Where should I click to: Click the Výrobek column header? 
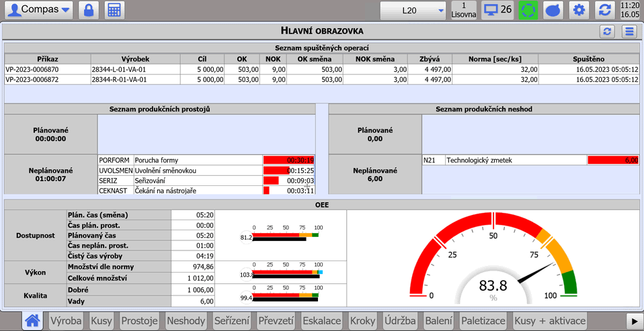coord(136,59)
